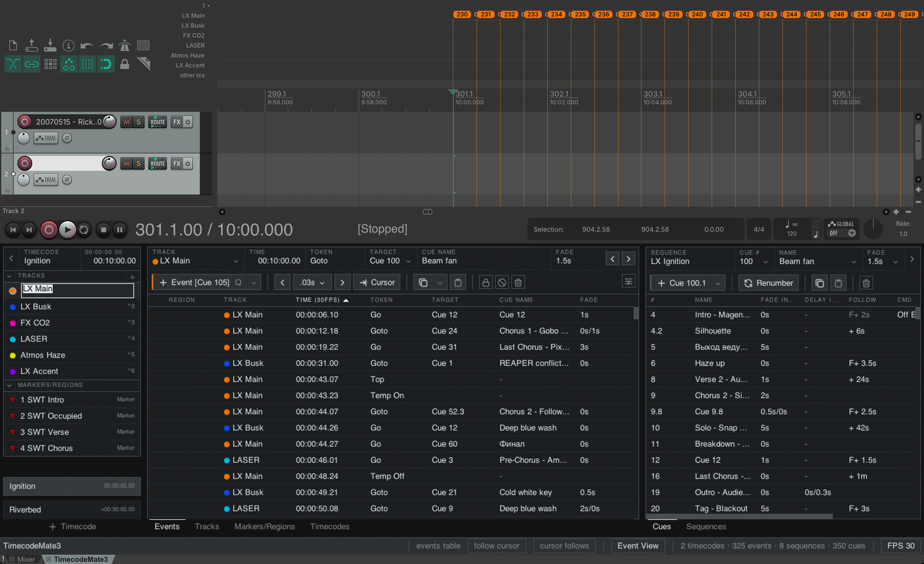Click the disable event icon in events toolbar
Screen dimensions: 924x564
click(x=502, y=283)
